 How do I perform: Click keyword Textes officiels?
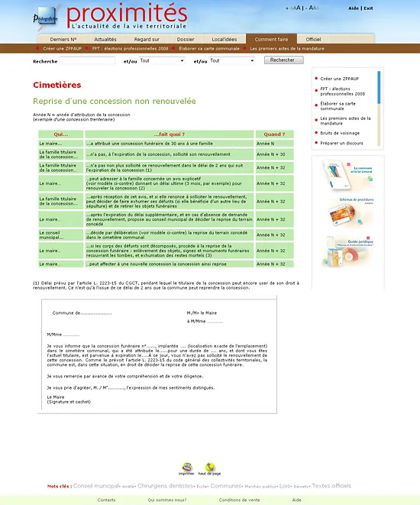point(331,486)
